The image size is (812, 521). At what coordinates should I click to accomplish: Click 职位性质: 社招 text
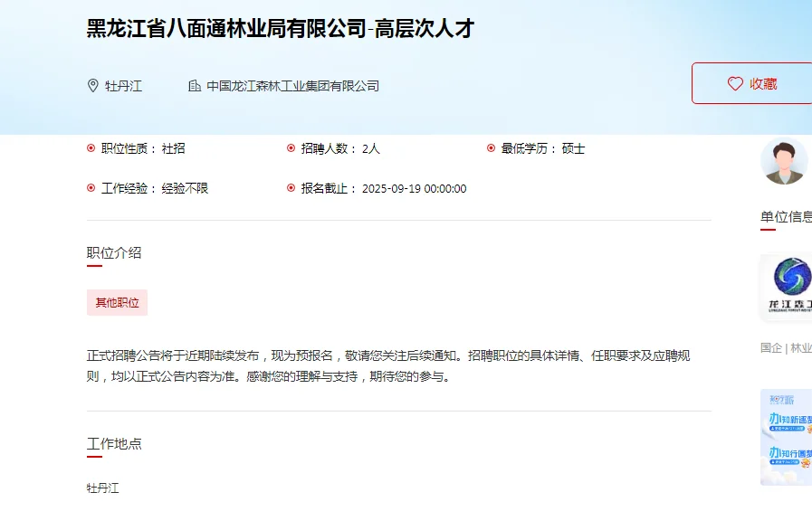(x=143, y=148)
